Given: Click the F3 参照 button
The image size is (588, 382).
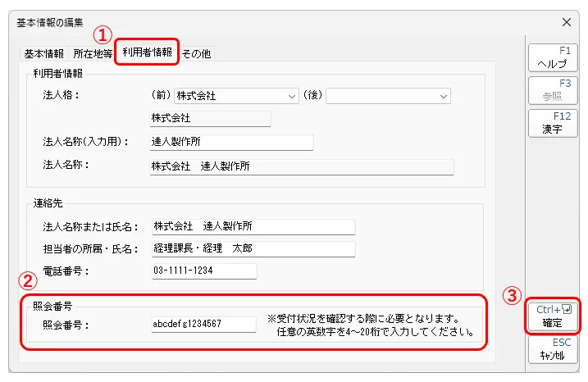Looking at the screenshot, I should click(551, 89).
